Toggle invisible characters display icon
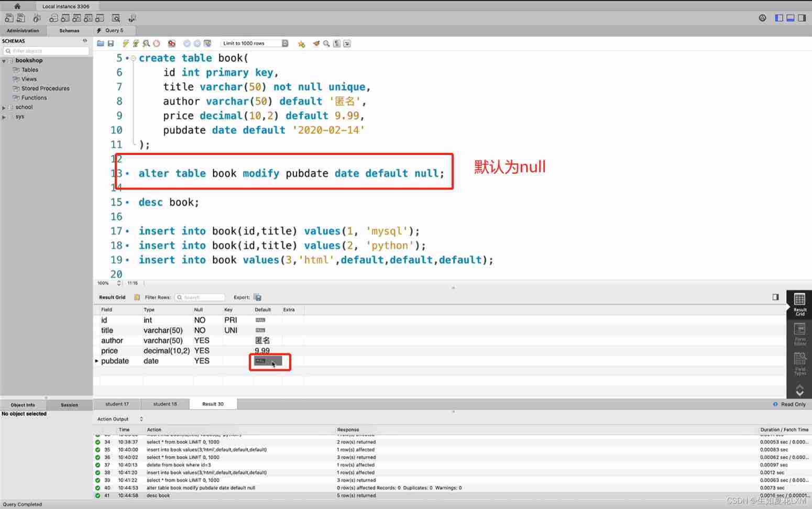 pos(337,43)
